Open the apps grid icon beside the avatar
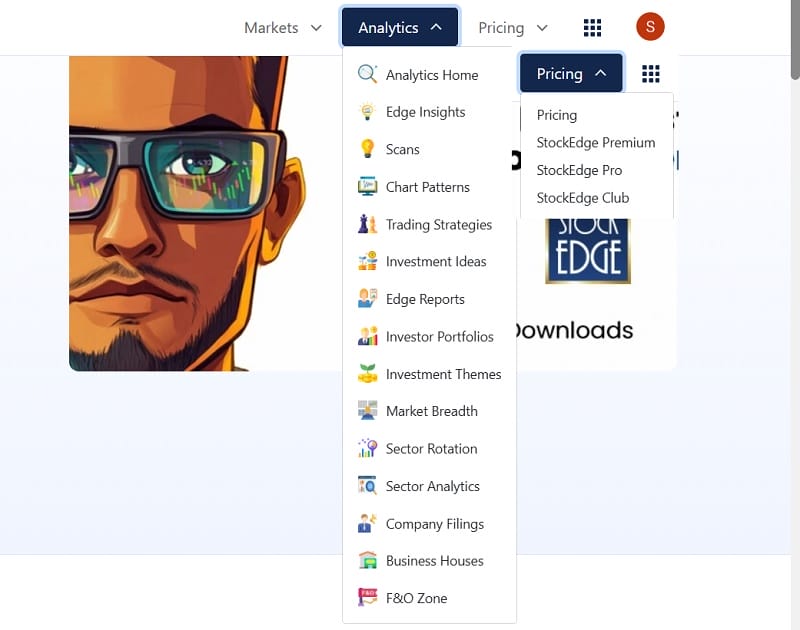This screenshot has width=800, height=630. pos(592,27)
